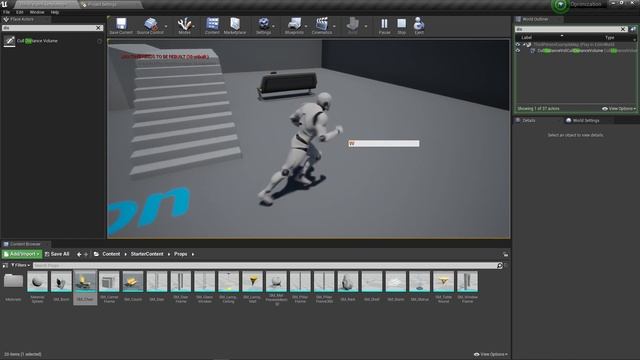Screen dimensions: 640x360
Task: Toggle visibility of the CullDistanceVolume actor row
Action: [518, 51]
